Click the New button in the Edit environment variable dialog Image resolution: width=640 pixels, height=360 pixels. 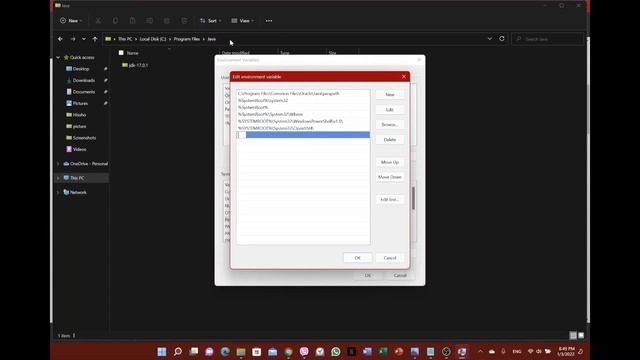390,95
